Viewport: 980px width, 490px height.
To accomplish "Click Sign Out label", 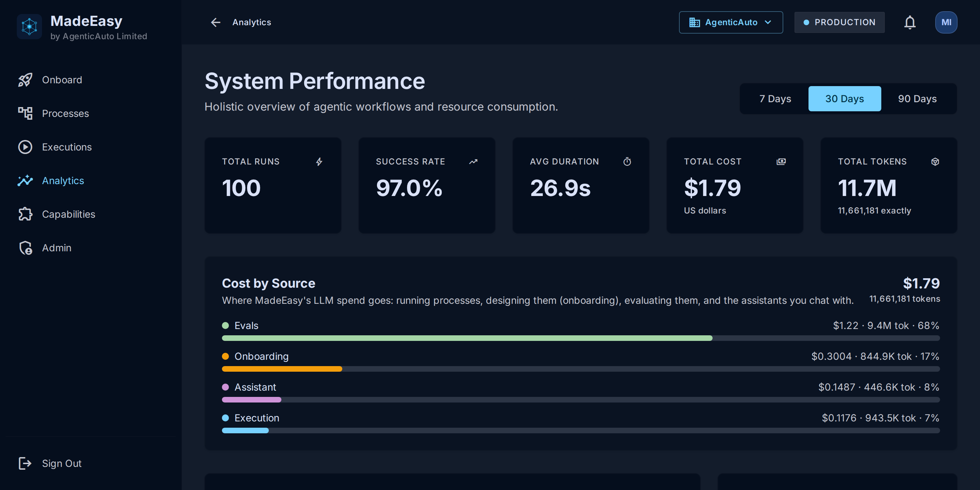I will pos(62,463).
